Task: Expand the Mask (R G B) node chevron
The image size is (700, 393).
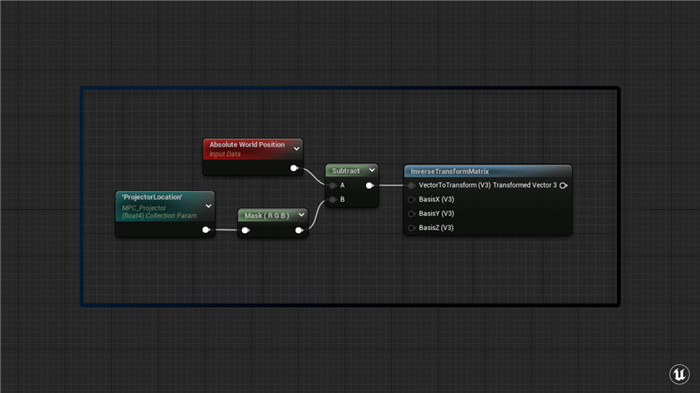Action: [301, 215]
